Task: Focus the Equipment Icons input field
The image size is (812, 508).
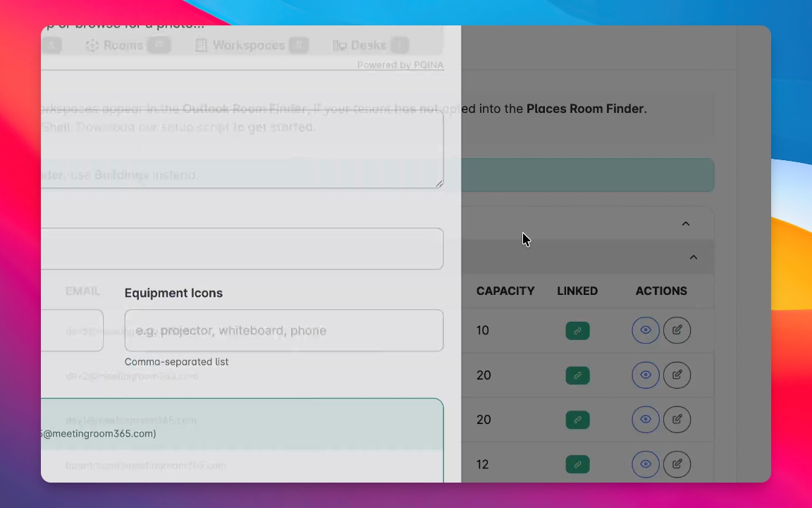Action: 284,331
